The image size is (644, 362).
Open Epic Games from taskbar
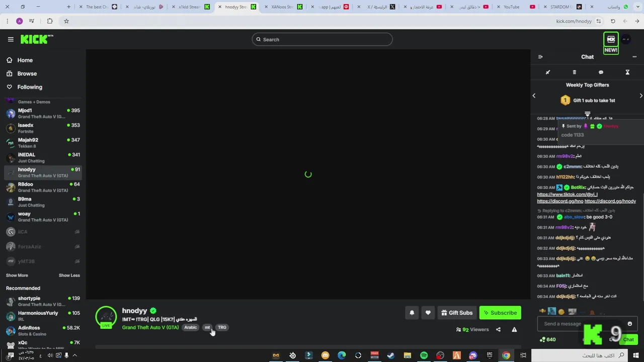point(490,355)
